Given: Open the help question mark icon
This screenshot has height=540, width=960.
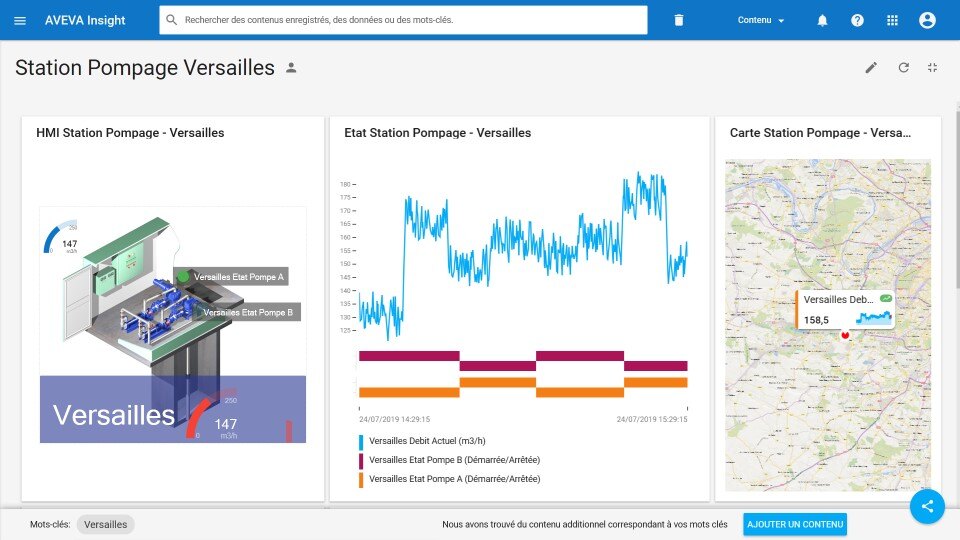Looking at the screenshot, I should (x=857, y=20).
